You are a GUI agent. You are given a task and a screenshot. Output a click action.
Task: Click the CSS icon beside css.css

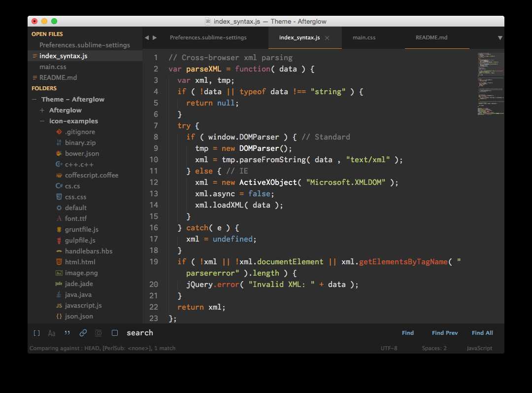point(59,197)
